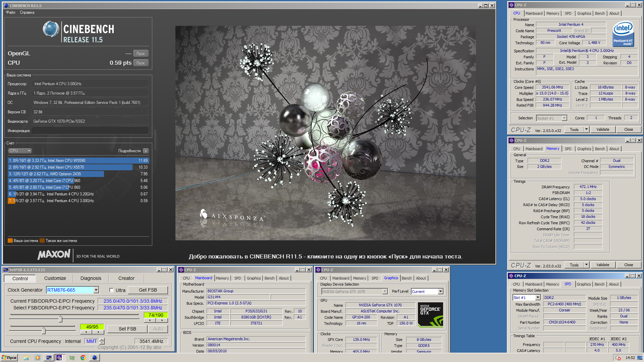The height and width of the screenshot is (362, 644).
Task: Open Bench tab in CPU-Z processor window
Action: pos(600,13)
